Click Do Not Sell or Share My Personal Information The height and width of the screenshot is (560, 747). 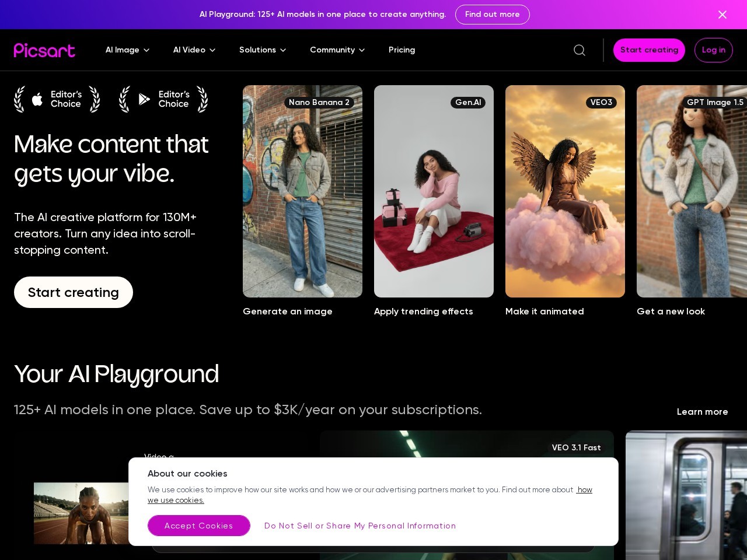(x=359, y=526)
